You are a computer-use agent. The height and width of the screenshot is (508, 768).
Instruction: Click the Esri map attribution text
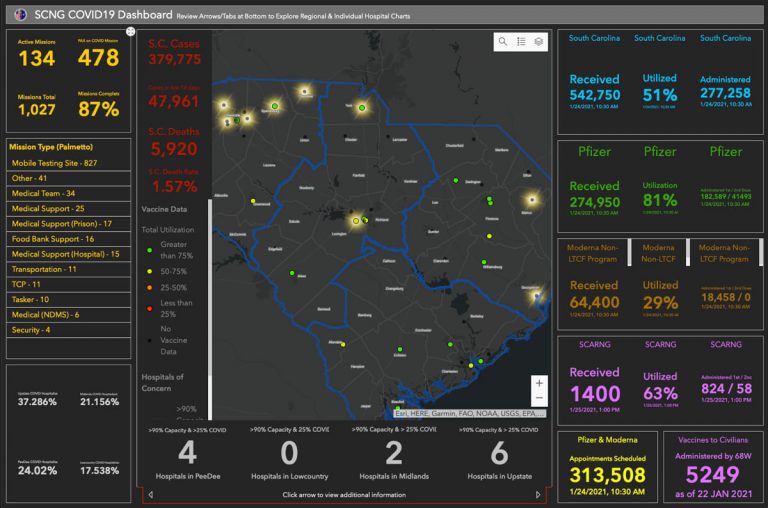(x=469, y=413)
